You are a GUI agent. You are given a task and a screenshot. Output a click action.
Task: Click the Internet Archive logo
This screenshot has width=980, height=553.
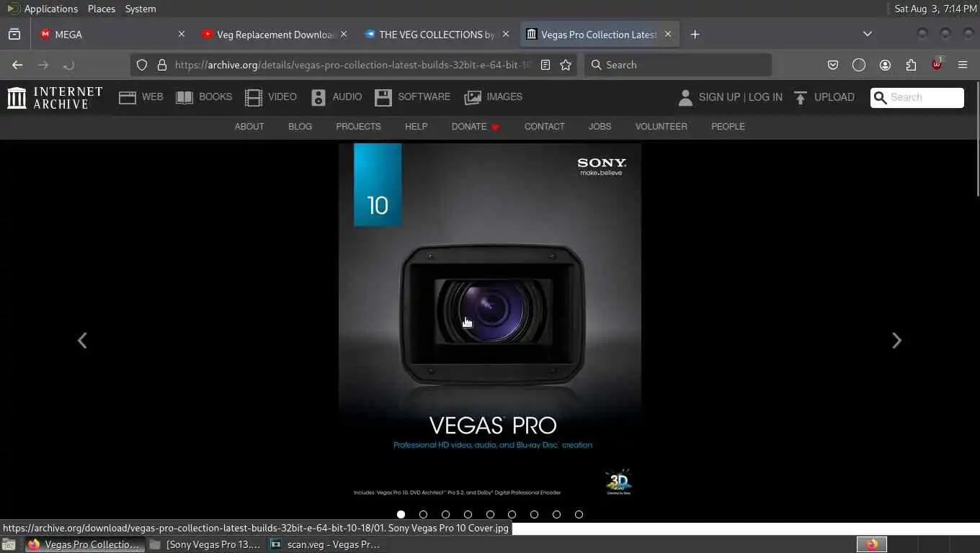[55, 97]
